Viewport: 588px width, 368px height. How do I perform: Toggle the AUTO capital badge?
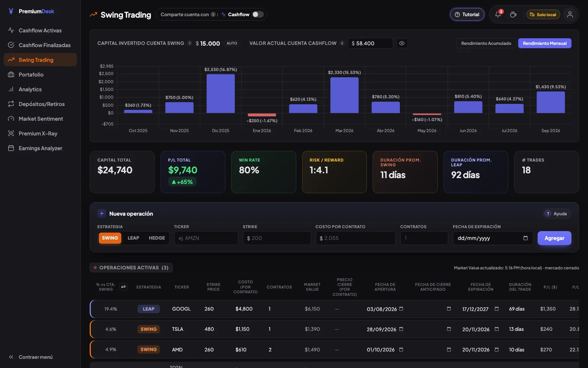[232, 43]
